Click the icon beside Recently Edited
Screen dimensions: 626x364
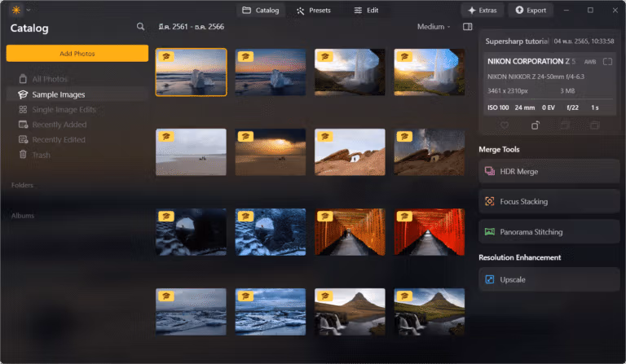coord(23,140)
